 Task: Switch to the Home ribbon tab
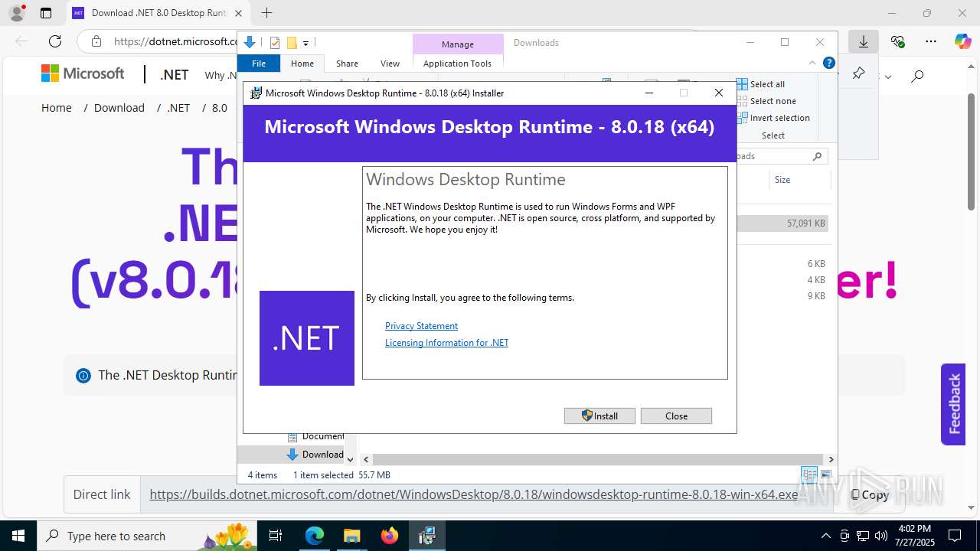tap(302, 64)
